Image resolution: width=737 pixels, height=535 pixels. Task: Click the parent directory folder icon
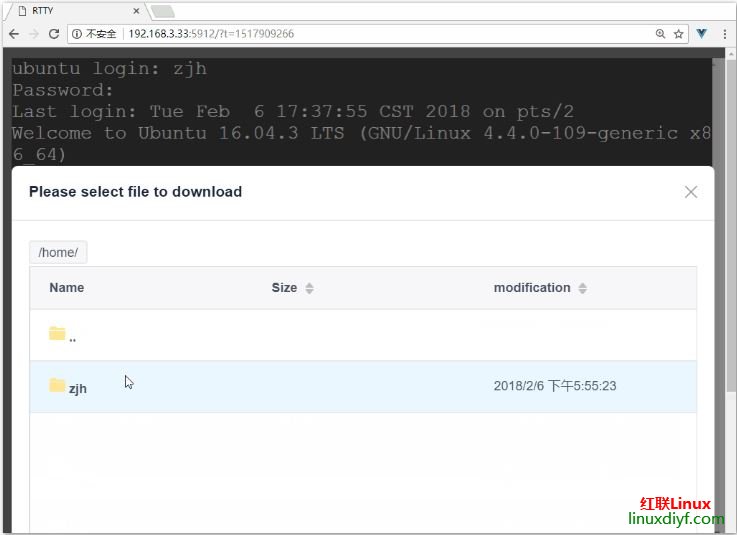(57, 334)
